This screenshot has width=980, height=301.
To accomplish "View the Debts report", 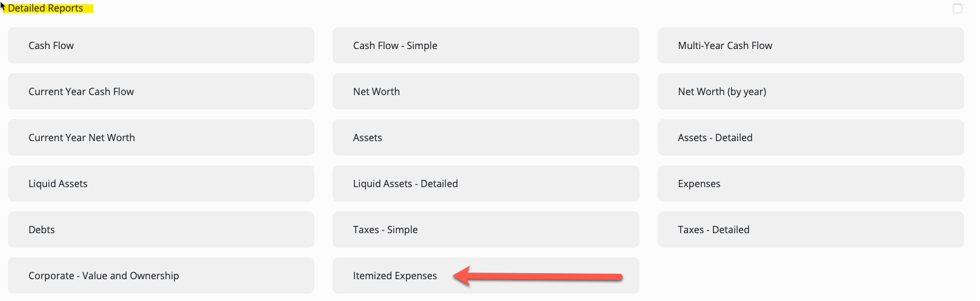I will pyautogui.click(x=161, y=230).
